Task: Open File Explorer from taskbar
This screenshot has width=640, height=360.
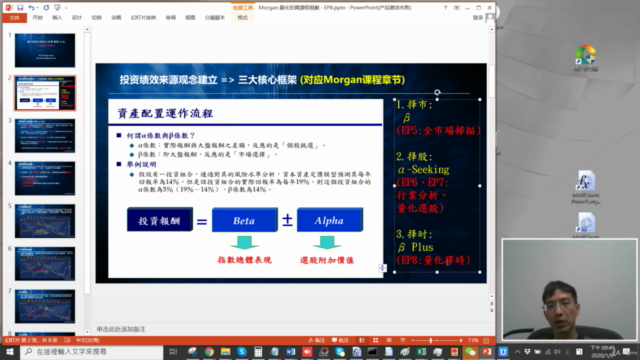Action: pyautogui.click(x=225, y=351)
